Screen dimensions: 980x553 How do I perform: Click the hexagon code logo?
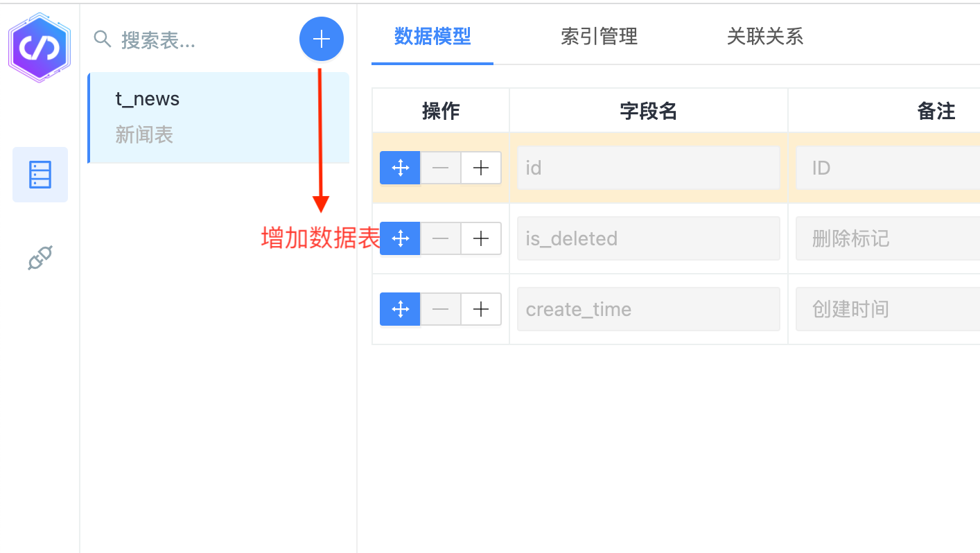pyautogui.click(x=40, y=48)
